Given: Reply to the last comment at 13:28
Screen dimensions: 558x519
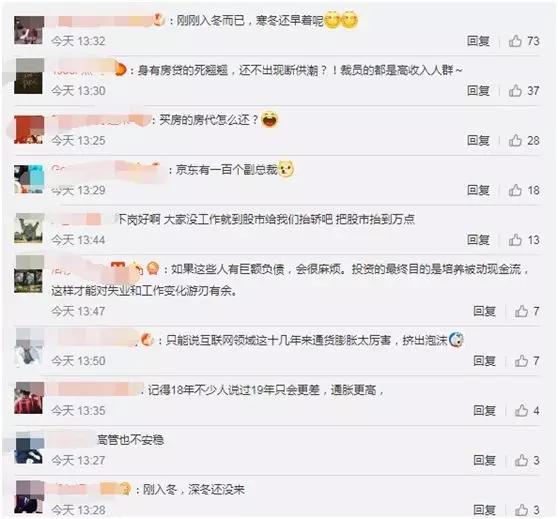Looking at the screenshot, I should point(484,510).
